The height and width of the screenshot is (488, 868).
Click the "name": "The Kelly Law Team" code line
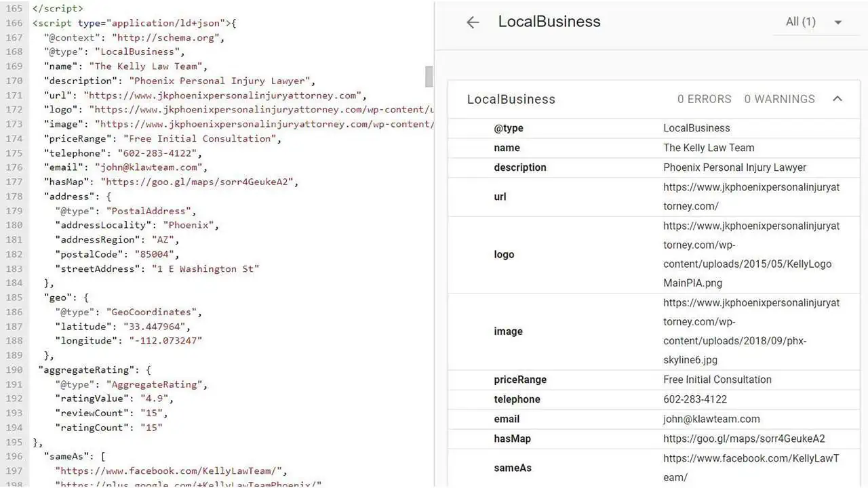click(x=125, y=66)
